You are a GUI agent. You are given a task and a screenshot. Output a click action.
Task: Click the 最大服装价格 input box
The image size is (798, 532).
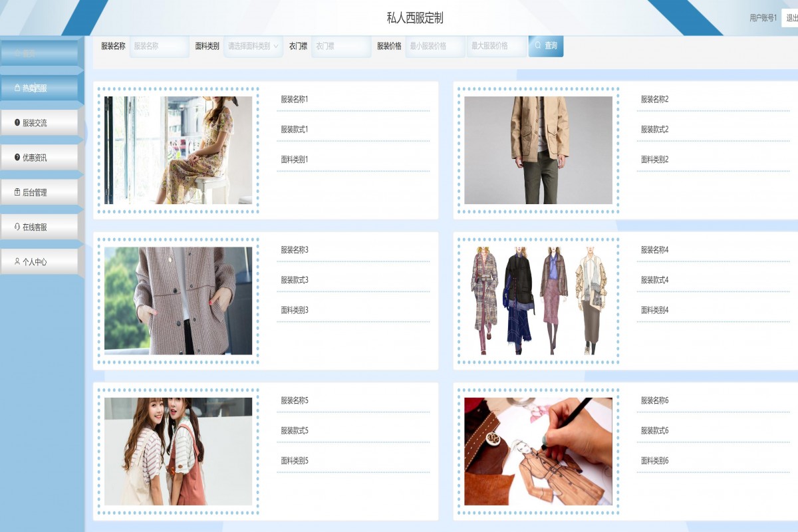pos(496,46)
